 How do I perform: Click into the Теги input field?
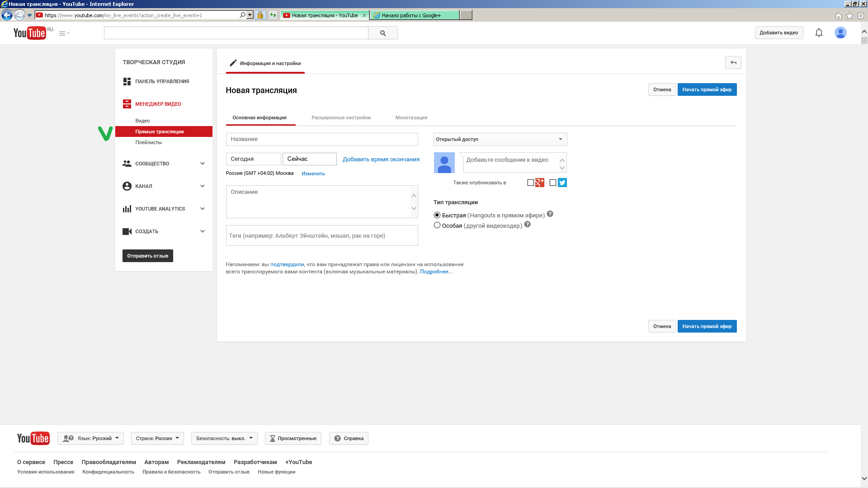[322, 235]
